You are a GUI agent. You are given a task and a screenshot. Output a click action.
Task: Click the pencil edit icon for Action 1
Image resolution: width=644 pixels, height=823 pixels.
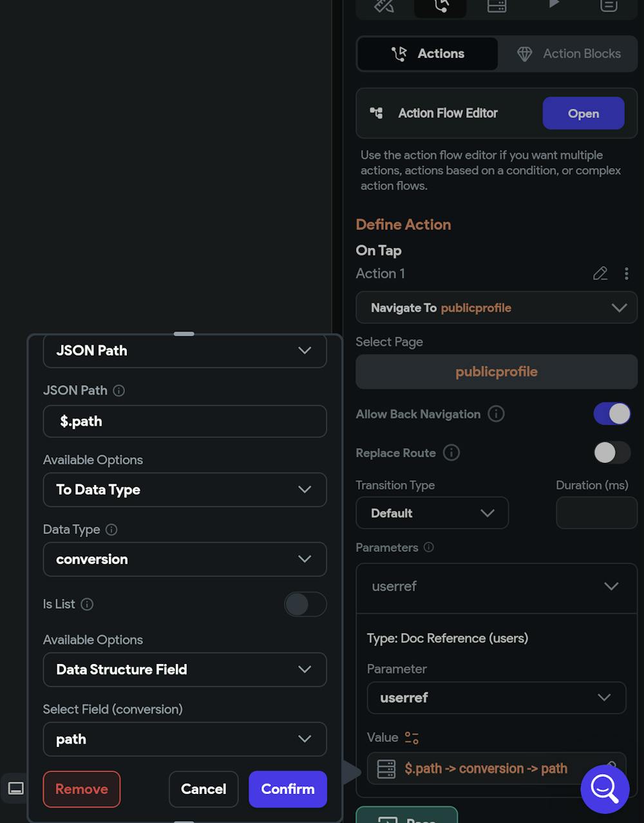pyautogui.click(x=600, y=274)
